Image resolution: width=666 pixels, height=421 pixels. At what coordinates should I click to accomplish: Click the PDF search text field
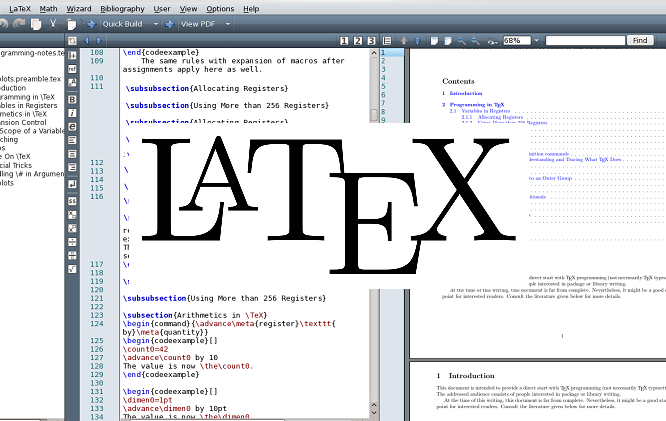tap(585, 40)
